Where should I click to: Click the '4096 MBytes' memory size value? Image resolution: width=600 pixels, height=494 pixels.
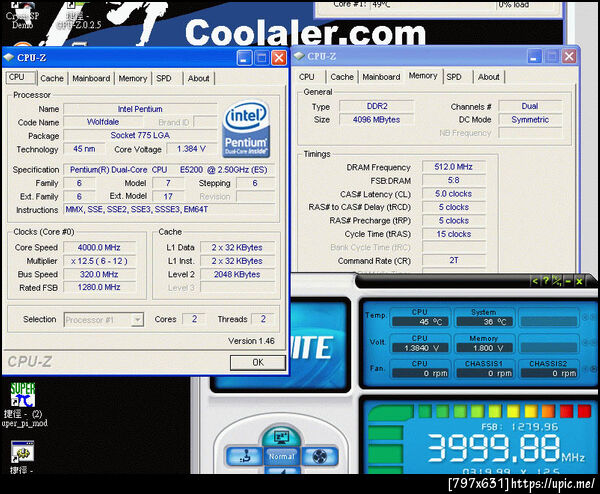pos(377,120)
